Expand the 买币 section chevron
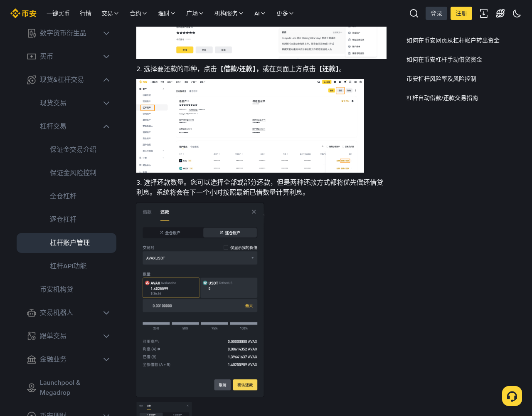532x416 pixels. coord(106,57)
